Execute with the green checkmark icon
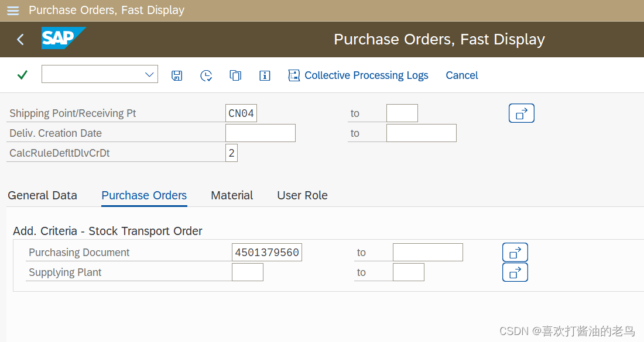The height and width of the screenshot is (342, 644). 22,75
